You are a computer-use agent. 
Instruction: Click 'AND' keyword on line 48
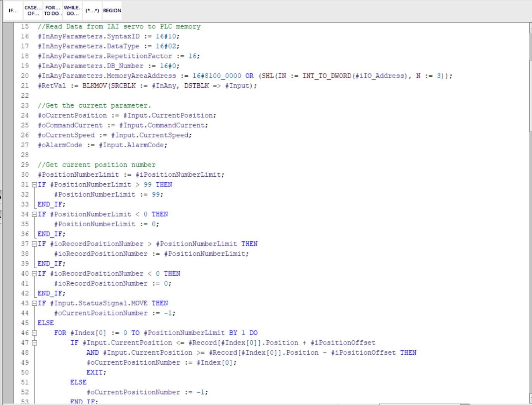click(x=93, y=353)
